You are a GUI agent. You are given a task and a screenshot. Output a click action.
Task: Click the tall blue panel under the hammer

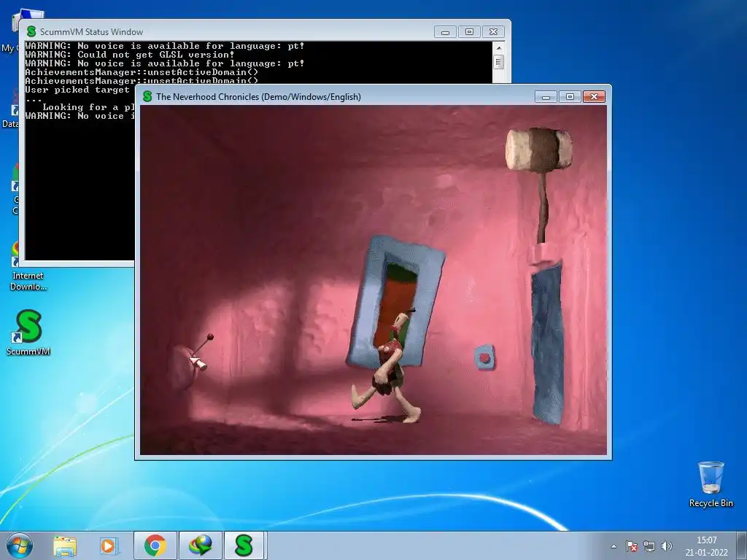[547, 343]
